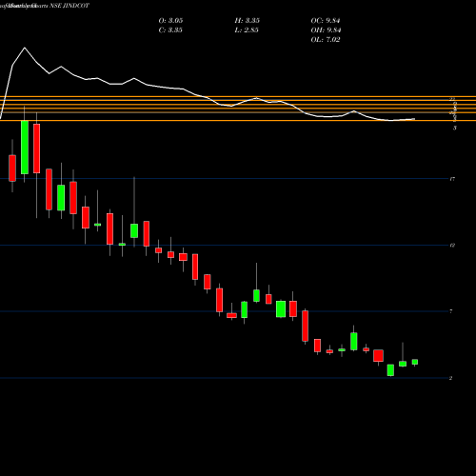Click the high price "H: 3.35"
Image resolution: width=476 pixels, height=476 pixels.
(x=248, y=21)
